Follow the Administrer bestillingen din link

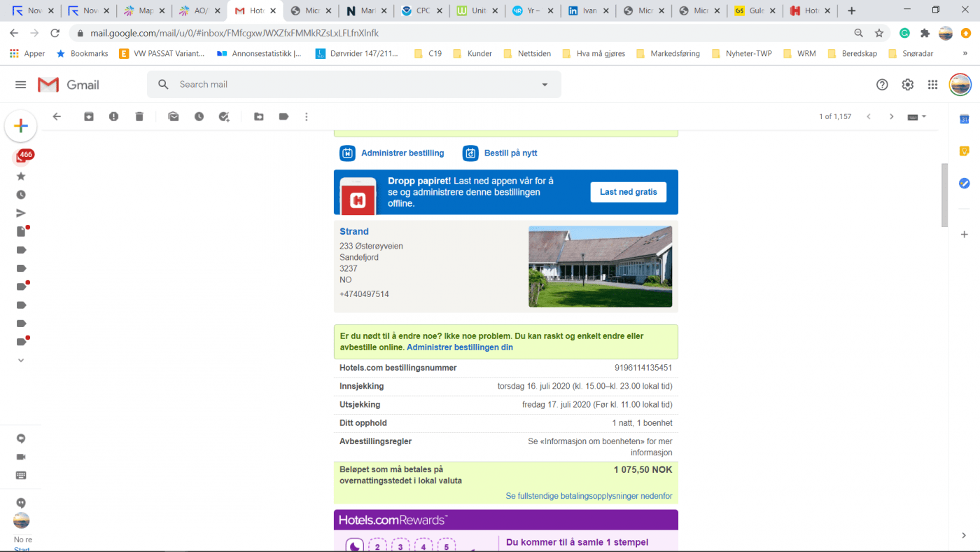pyautogui.click(x=460, y=347)
